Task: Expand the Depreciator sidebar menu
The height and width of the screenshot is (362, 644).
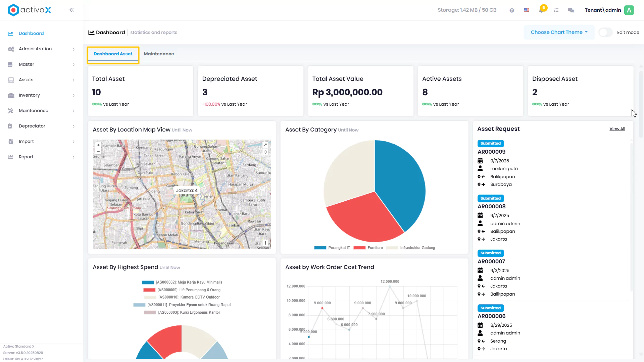Action: pos(41,126)
